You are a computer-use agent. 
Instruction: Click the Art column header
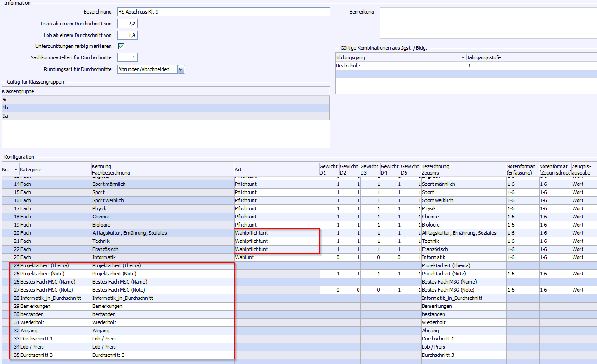[276, 170]
